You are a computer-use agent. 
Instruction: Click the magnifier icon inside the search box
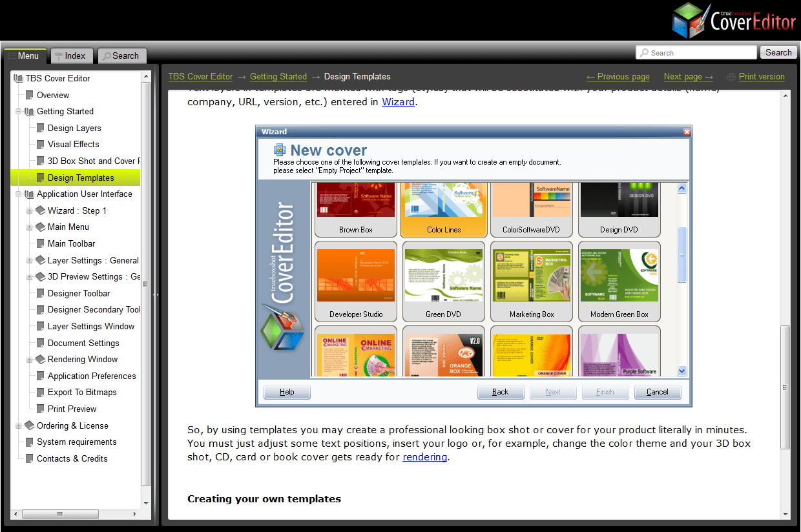(645, 52)
